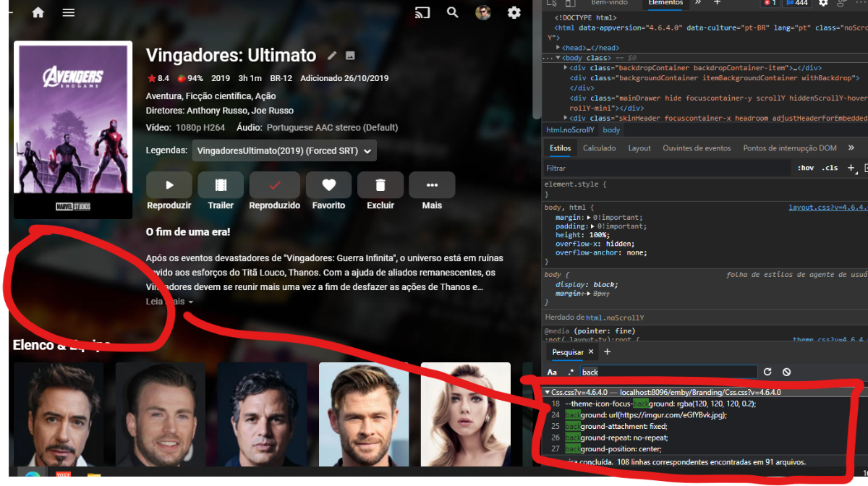Screen dimensions: 868x486
Task: Open result line 27 background-position: center
Action: tap(613, 449)
